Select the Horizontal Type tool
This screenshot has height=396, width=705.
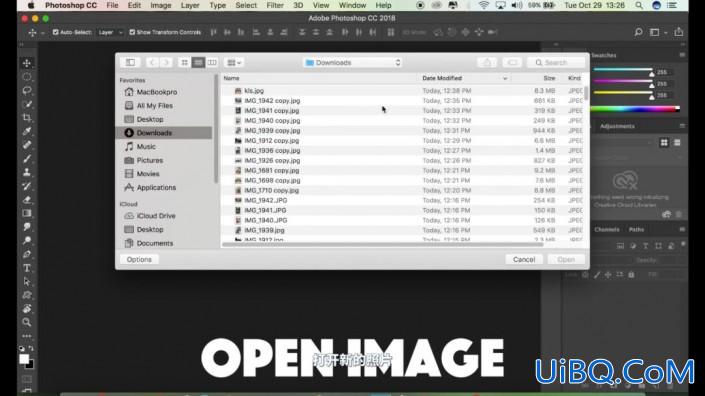[x=27, y=268]
